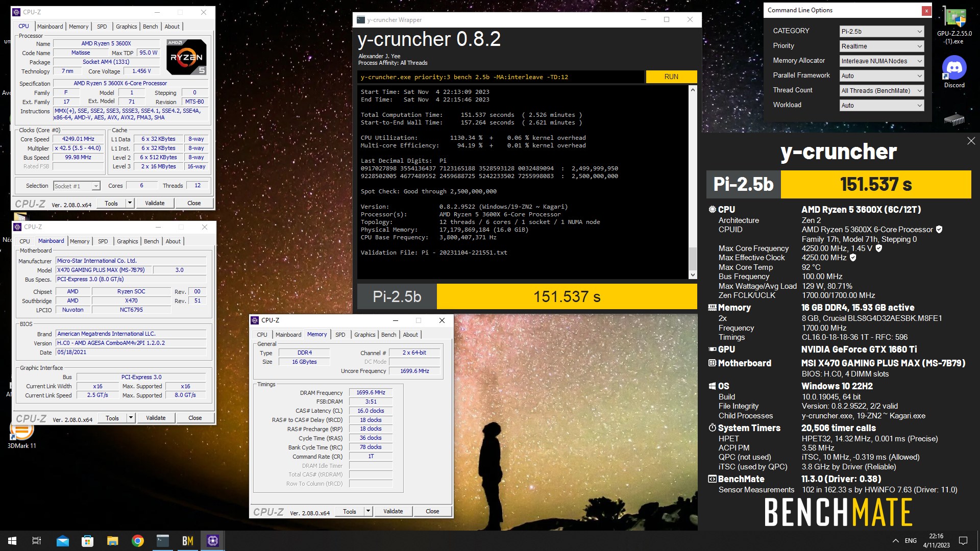Screen dimensions: 980x551
Task: Open Discord desktop shortcut
Action: click(x=954, y=71)
